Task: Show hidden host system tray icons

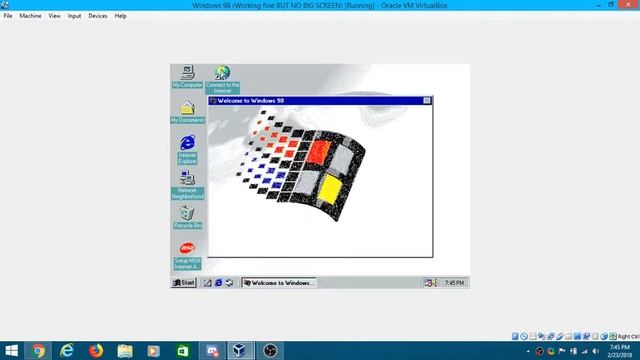Action: click(528, 351)
